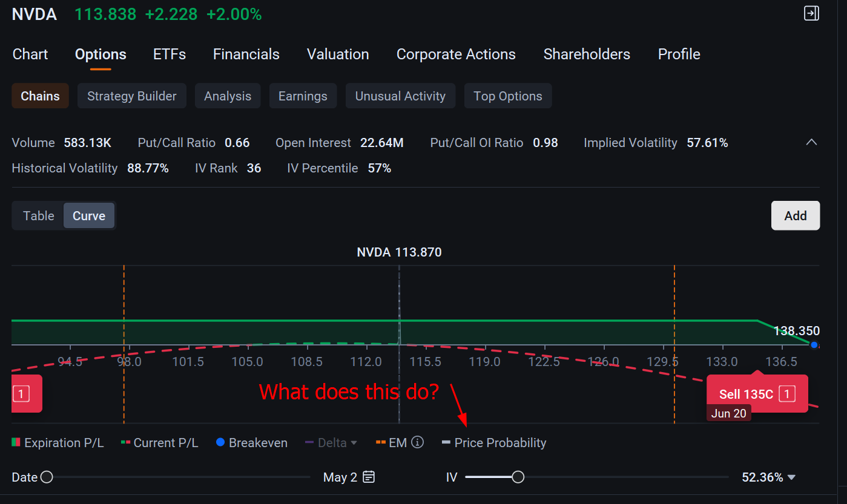Viewport: 847px width, 504px height.
Task: Toggle the EM legend line
Action: 391,443
